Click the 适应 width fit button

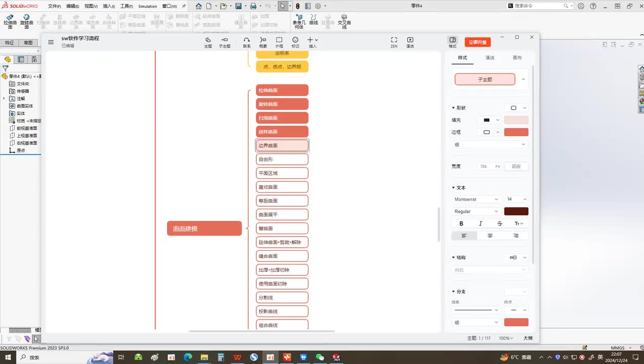tap(516, 166)
